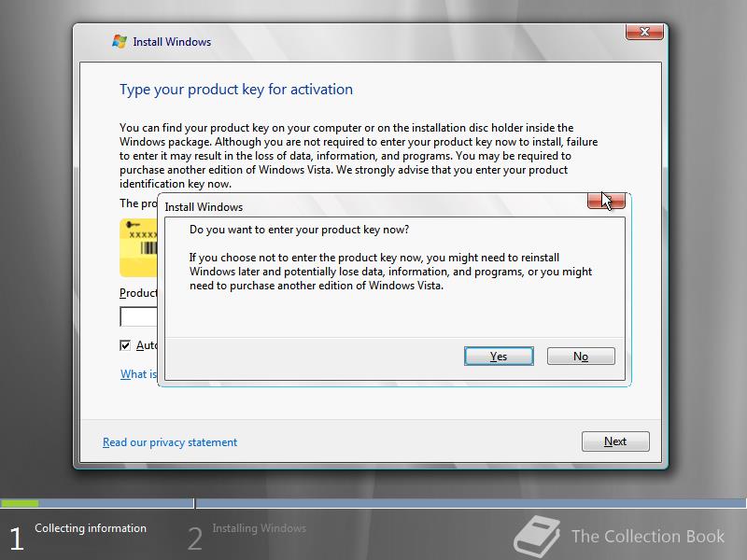Click the product key input field
The width and height of the screenshot is (747, 560).
pyautogui.click(x=138, y=316)
